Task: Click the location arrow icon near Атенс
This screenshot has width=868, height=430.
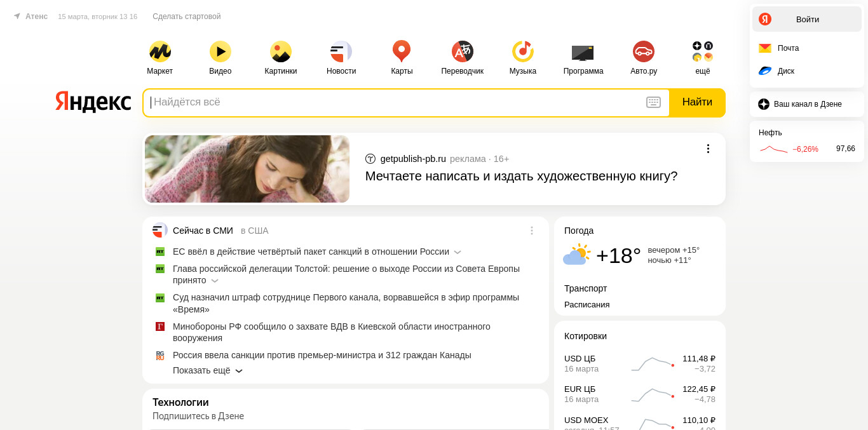Action: tap(17, 16)
